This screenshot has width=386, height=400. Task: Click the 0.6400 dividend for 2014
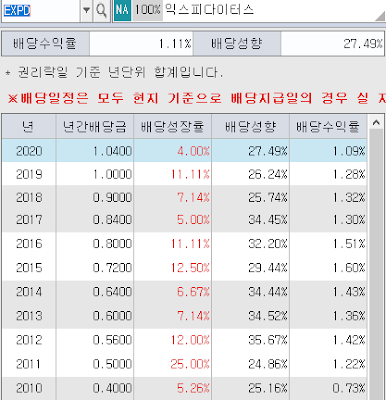(x=95, y=292)
